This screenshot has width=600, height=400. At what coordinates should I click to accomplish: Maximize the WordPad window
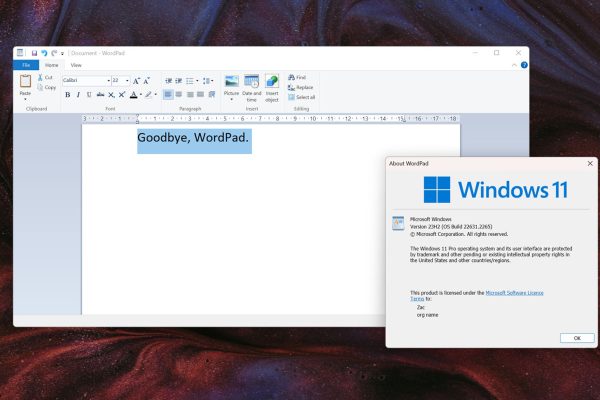pos(497,53)
